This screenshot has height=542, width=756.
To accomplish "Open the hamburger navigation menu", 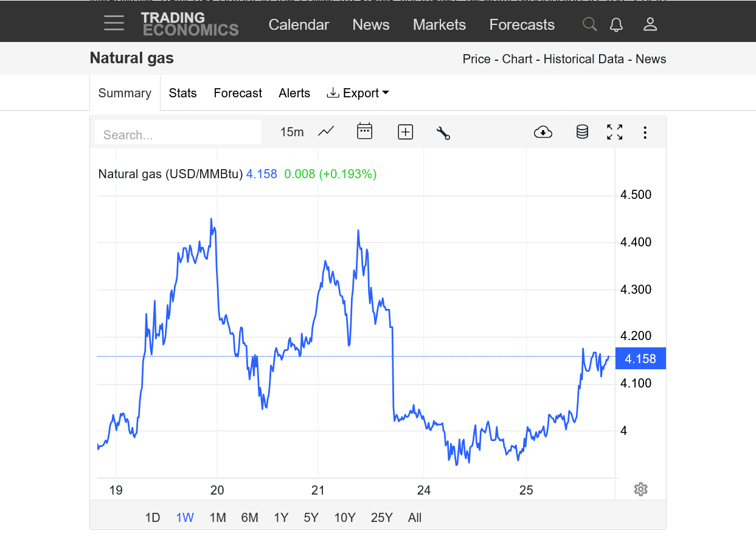I will (x=114, y=24).
